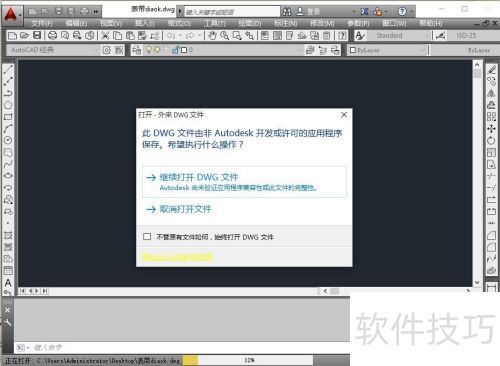Open the undo history dropdown arrow
Image resolution: width=500 pixels, height=366 pixels.
[x=180, y=35]
